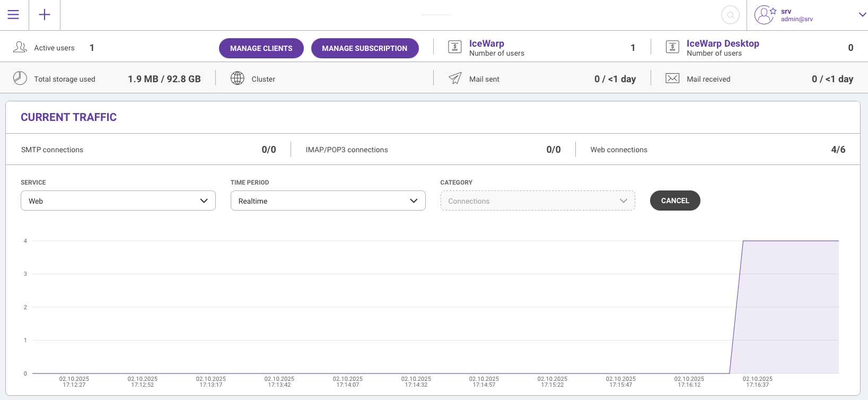Click the IceWarp Desktop license icon
The width and height of the screenshot is (868, 400).
coord(672,47)
